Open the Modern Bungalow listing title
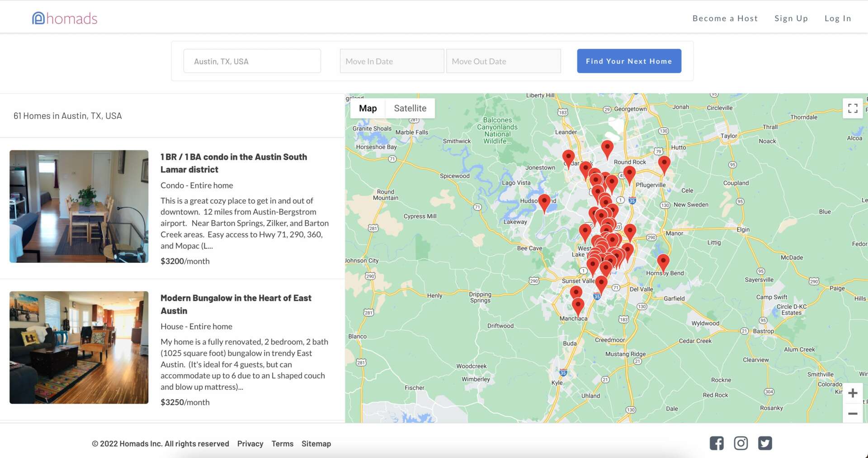Viewport: 868px width, 458px height. tap(236, 304)
